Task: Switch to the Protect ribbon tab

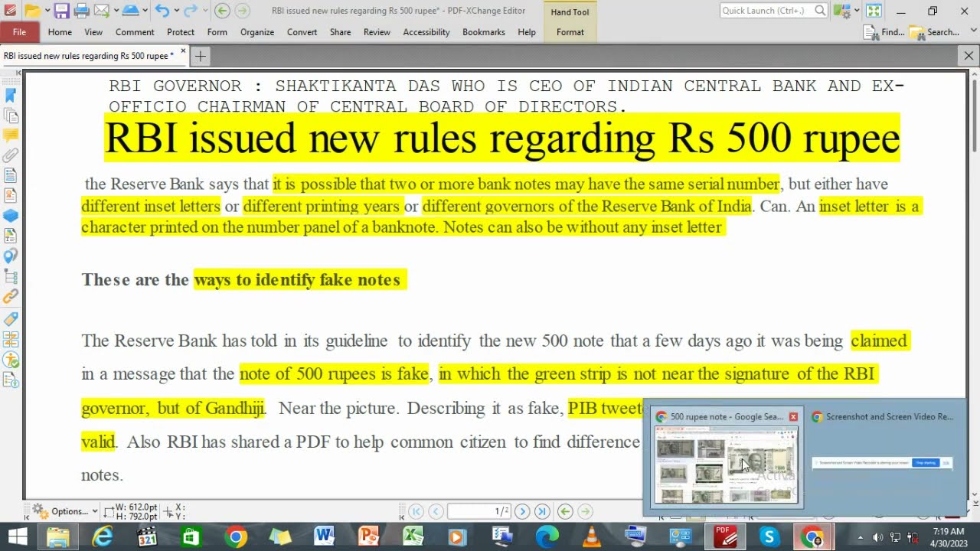Action: pyautogui.click(x=181, y=32)
